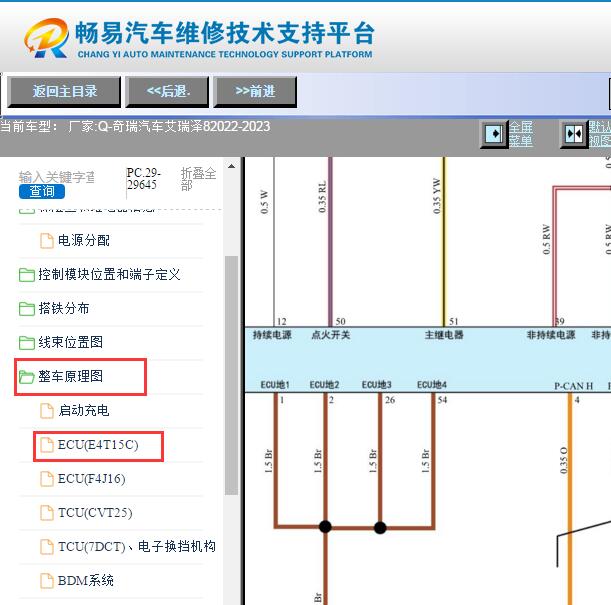Open the 全屏菜单 text link
The height and width of the screenshot is (605, 611).
(521, 134)
